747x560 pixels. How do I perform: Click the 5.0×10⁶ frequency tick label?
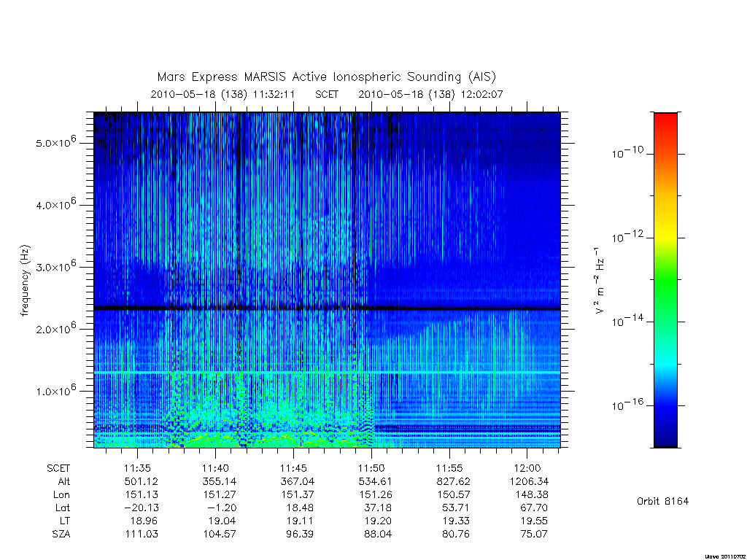pyautogui.click(x=55, y=142)
